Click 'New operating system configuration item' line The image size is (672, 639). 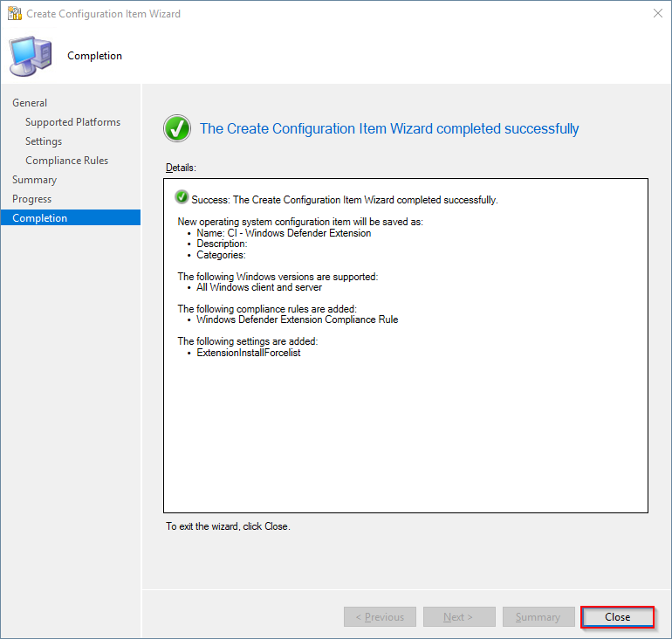coord(300,222)
